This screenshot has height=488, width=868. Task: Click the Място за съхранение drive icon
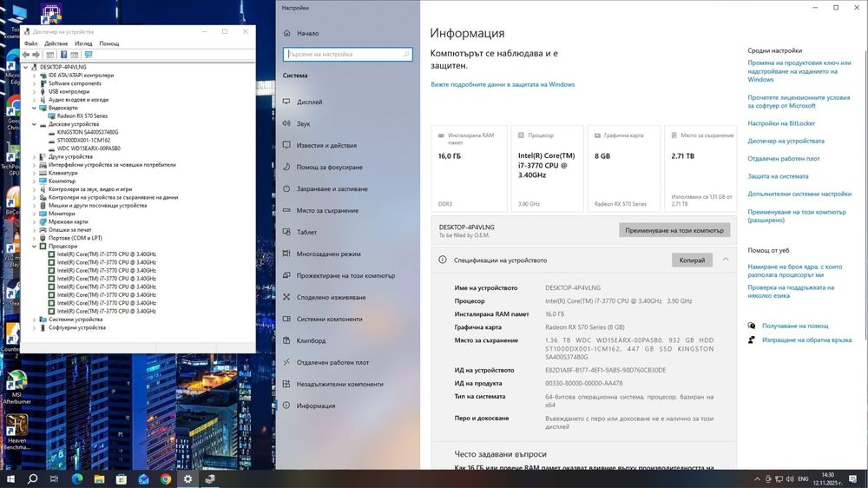click(286, 210)
